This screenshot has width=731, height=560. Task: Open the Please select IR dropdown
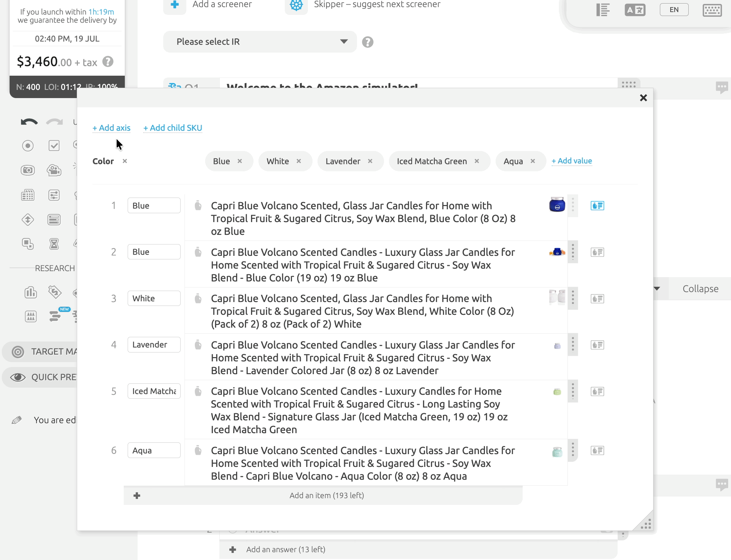tap(260, 42)
